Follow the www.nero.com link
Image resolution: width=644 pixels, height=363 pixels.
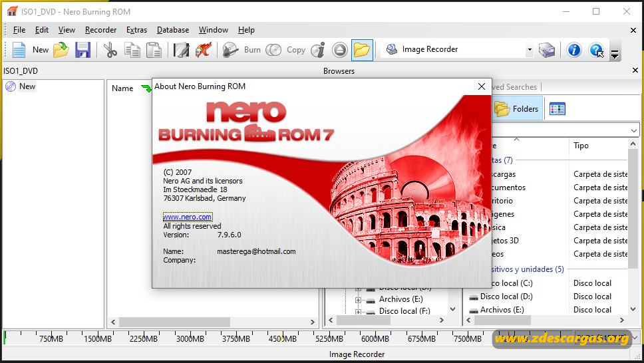click(188, 217)
